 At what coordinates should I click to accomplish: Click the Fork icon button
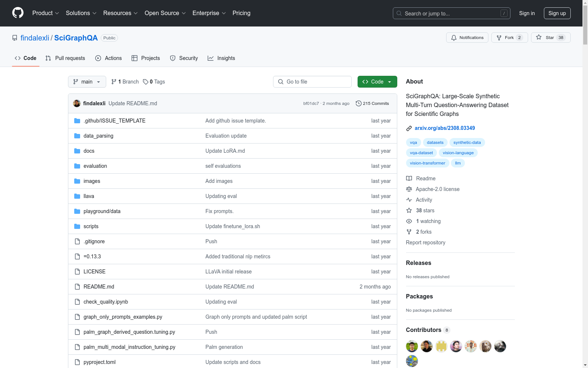coord(510,38)
